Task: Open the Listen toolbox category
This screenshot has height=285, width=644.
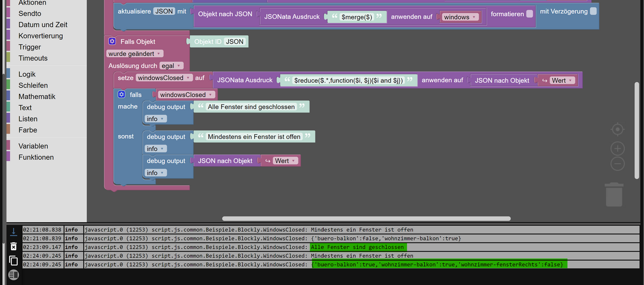Action: [28, 119]
